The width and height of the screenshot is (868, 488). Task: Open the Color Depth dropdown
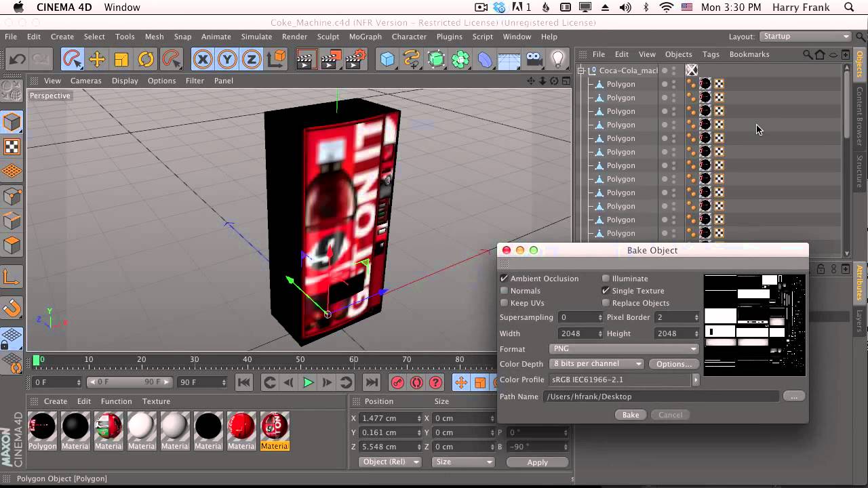596,364
